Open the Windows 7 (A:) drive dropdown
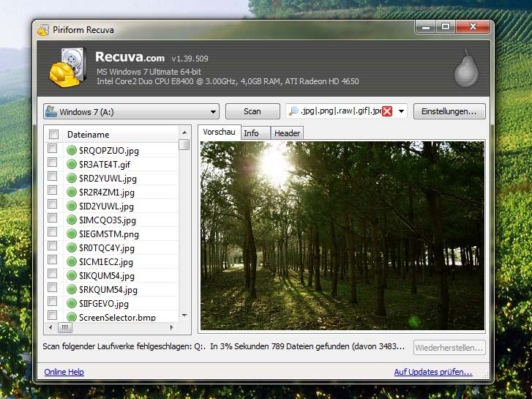 tap(131, 111)
